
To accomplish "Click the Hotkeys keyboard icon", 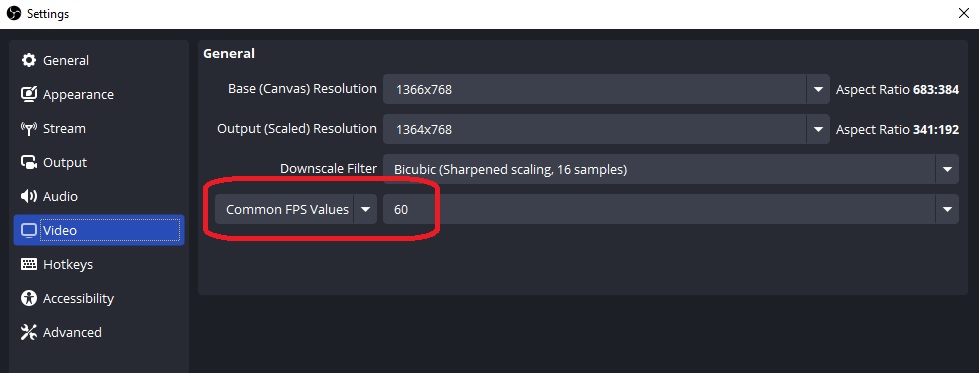I will click(29, 264).
